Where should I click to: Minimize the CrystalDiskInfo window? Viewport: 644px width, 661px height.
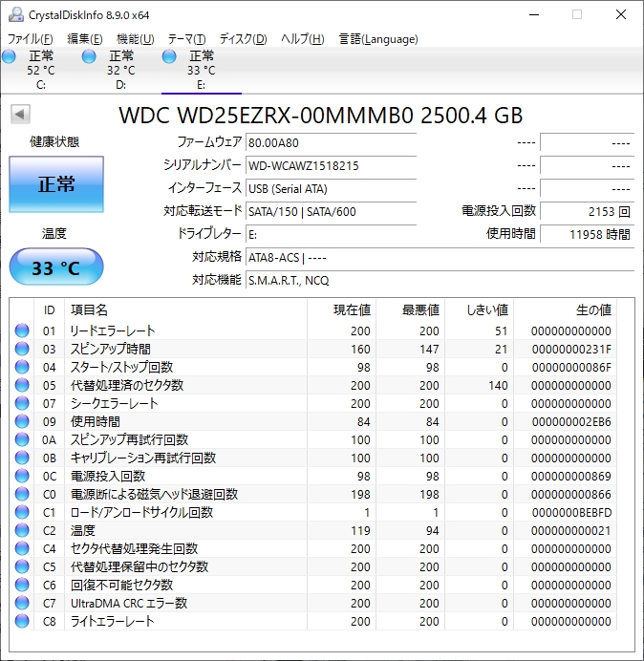534,14
